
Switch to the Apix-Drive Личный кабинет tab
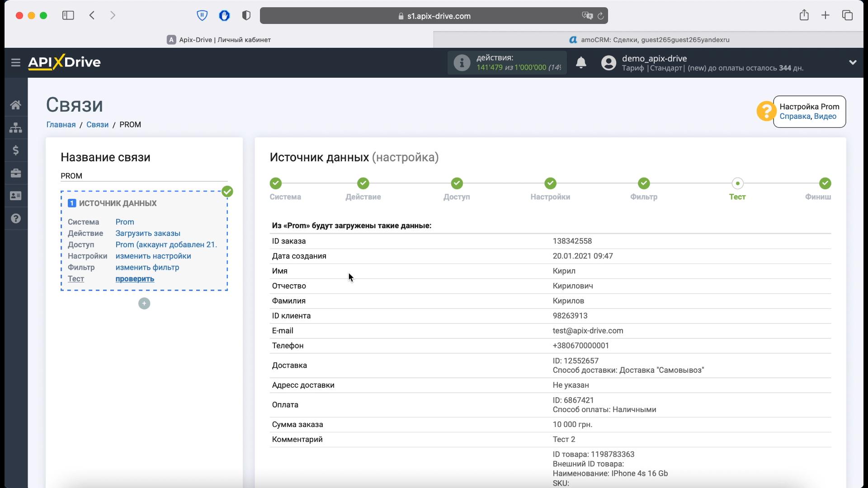219,40
